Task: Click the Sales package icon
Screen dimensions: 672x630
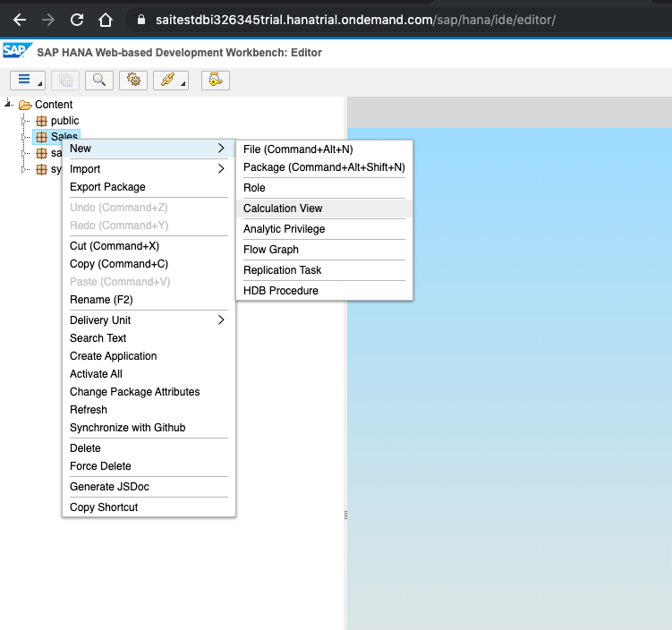Action: click(x=41, y=137)
